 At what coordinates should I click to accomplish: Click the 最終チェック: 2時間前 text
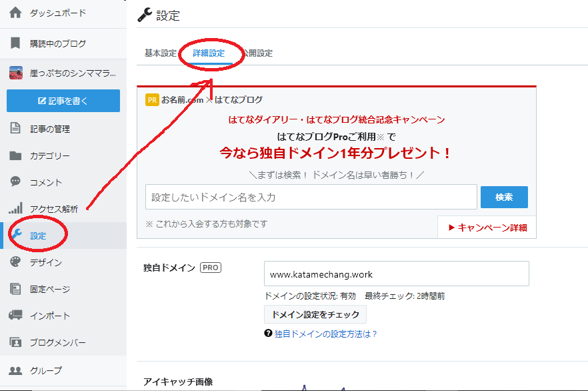tap(405, 296)
